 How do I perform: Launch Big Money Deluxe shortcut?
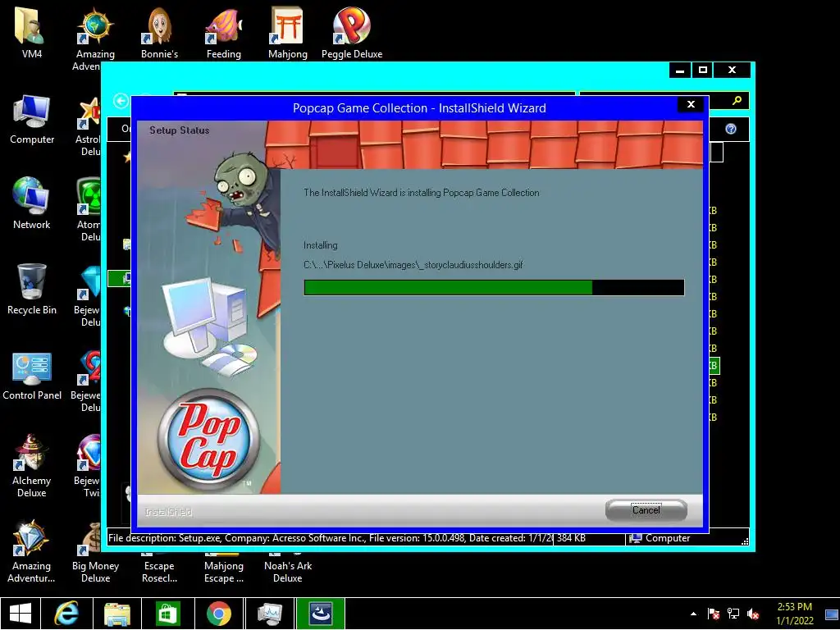pos(95,550)
